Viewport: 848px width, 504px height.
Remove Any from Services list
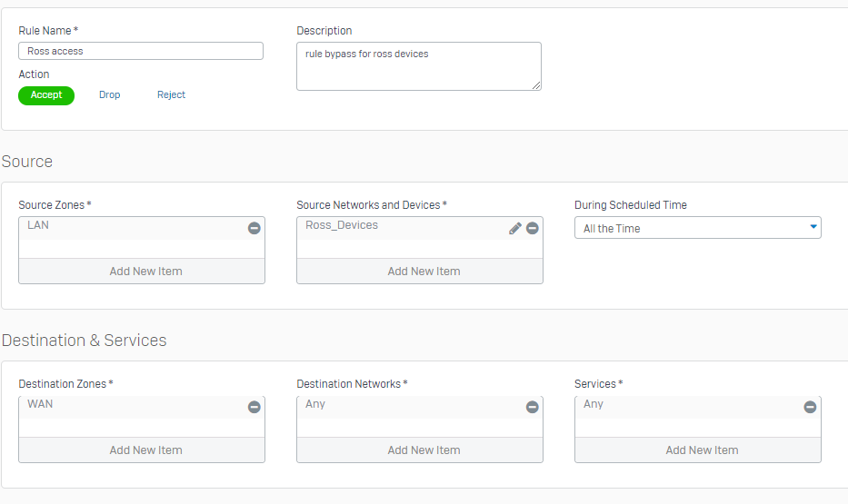[x=810, y=407]
